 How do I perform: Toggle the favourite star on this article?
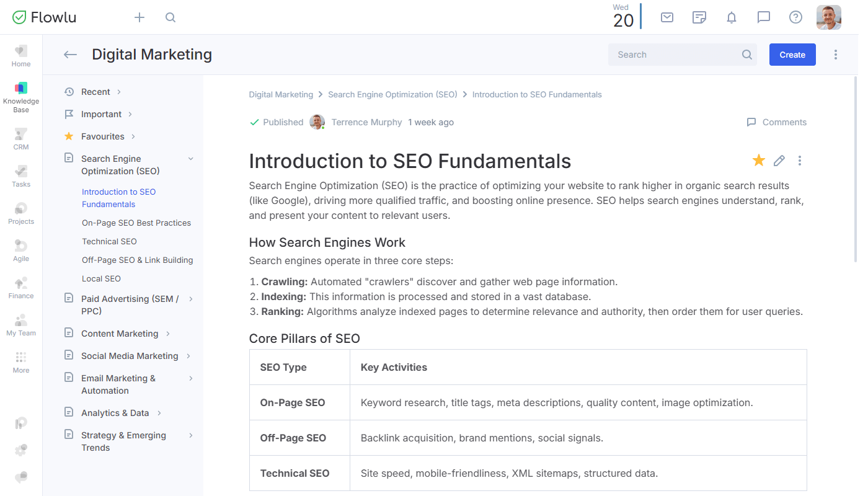pyautogui.click(x=758, y=161)
